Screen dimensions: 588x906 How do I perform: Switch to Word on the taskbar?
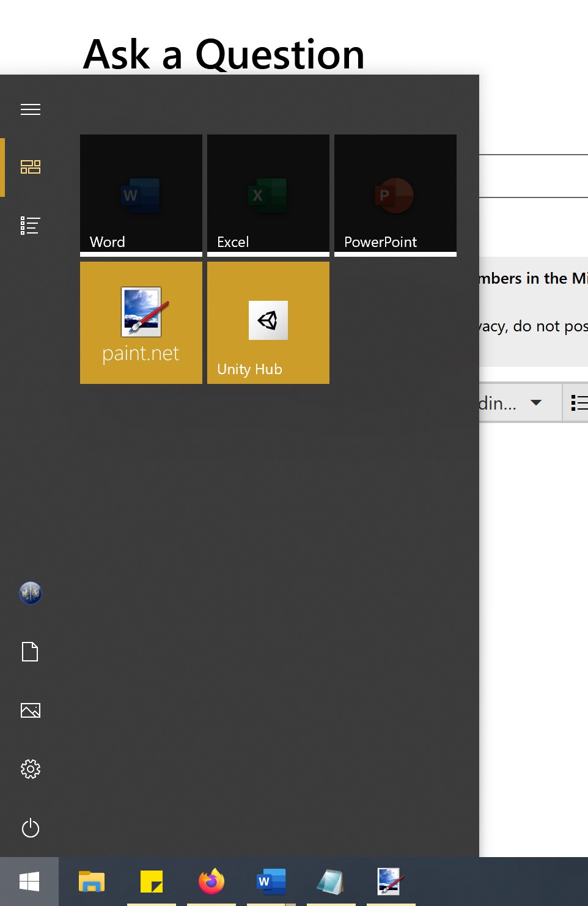point(271,882)
